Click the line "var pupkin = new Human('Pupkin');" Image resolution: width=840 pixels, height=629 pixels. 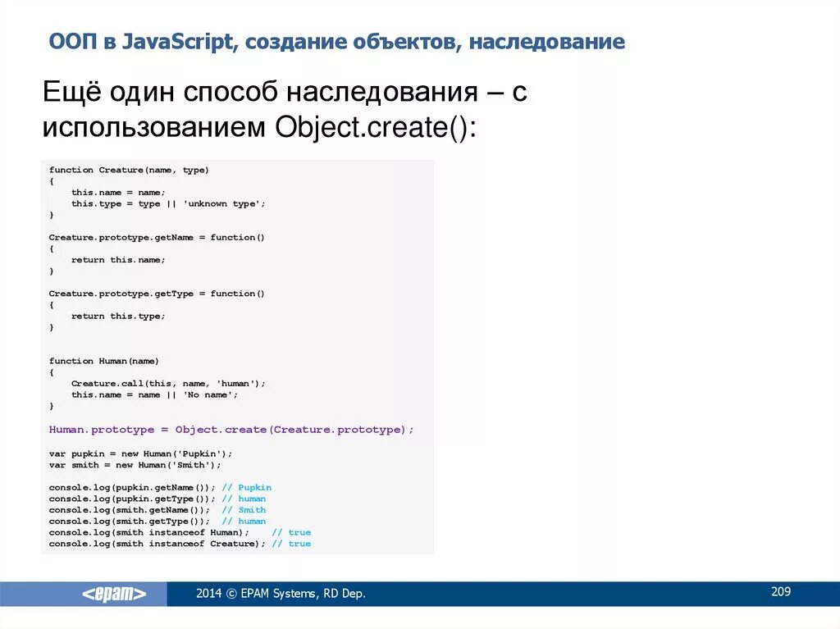pyautogui.click(x=141, y=454)
